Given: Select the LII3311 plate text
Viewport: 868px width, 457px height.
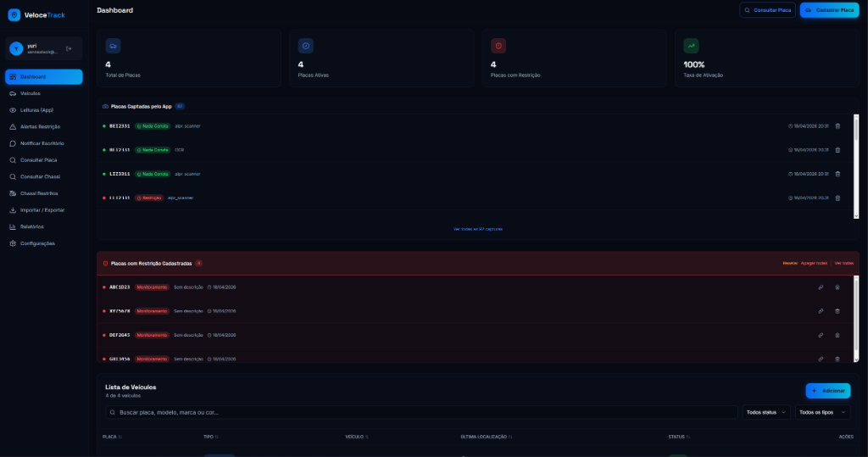Looking at the screenshot, I should tap(120, 174).
